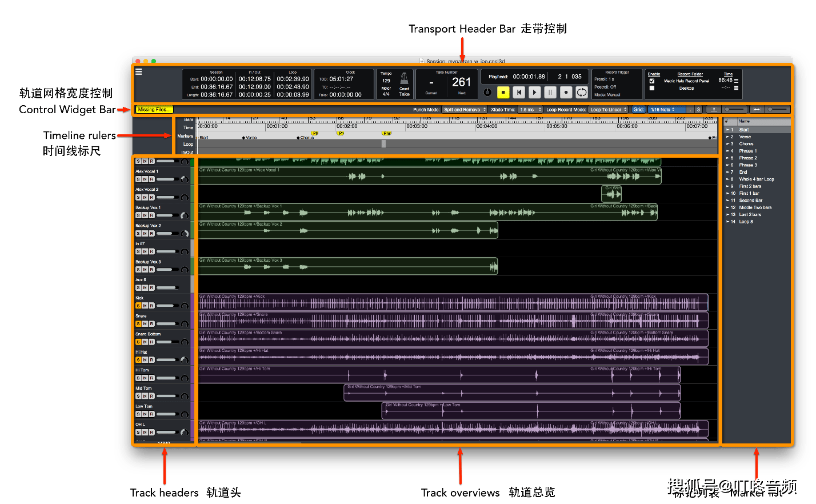Screen dimensions: 816x504
Task: Open the Punch Mode dropdown
Action: (465, 110)
